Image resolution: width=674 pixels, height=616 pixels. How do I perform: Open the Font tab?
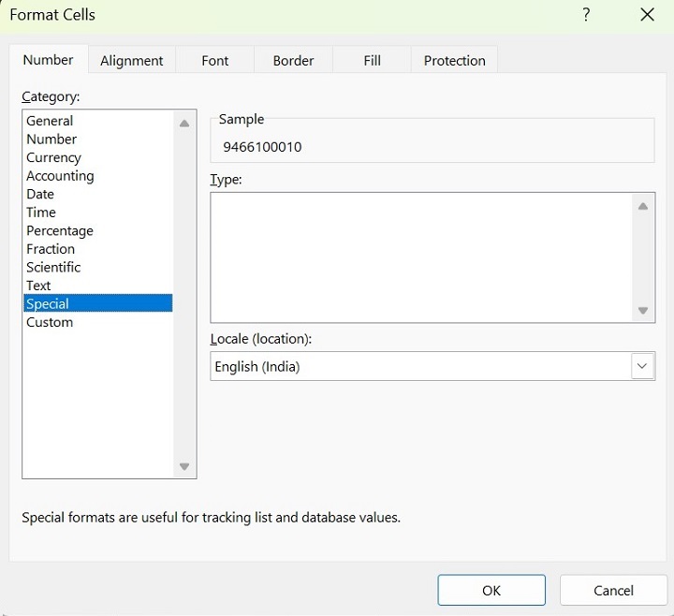click(214, 60)
